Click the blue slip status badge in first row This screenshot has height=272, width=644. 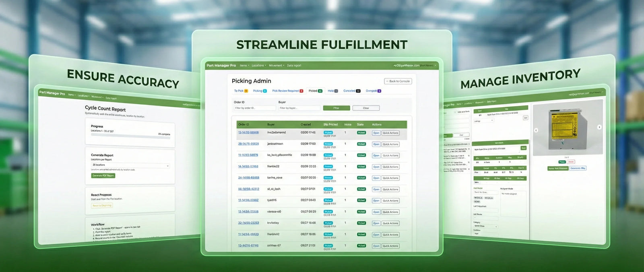pos(328,132)
